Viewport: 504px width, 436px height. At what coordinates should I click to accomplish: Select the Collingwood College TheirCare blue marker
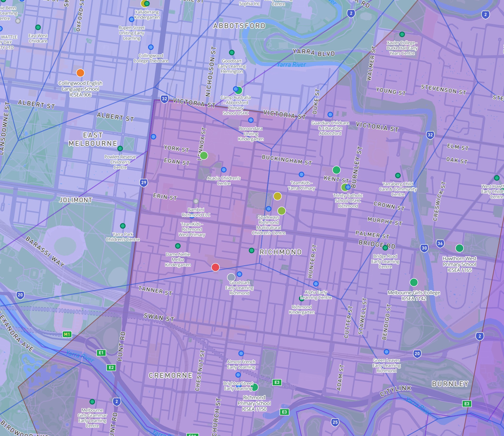tap(151, 47)
